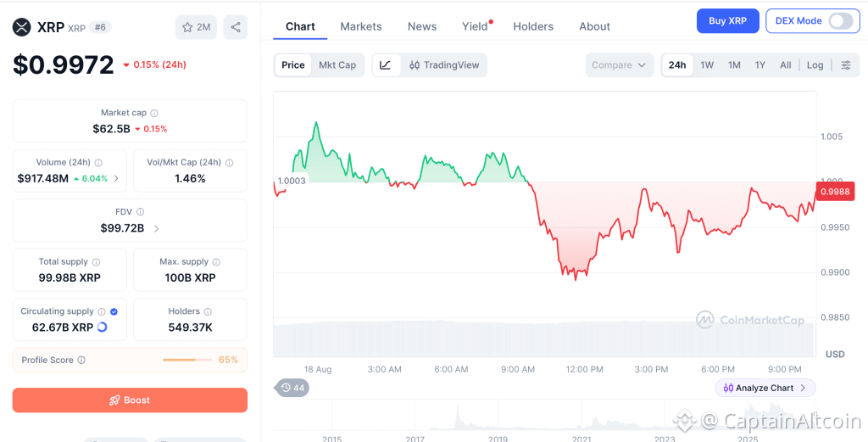The width and height of the screenshot is (868, 442).
Task: Select the 1W time range
Action: tap(707, 65)
